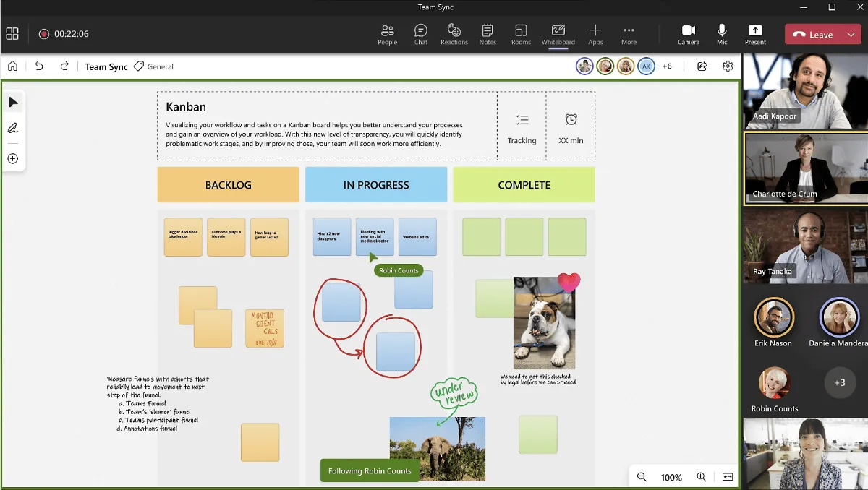Screen dimensions: 868x490
Task: Open the People panel
Action: coord(387,34)
